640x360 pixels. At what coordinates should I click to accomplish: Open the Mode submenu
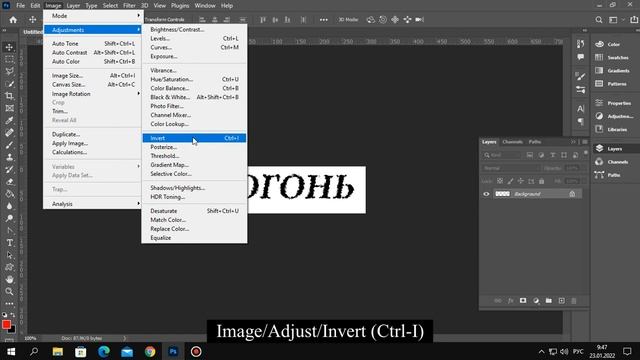(92, 16)
